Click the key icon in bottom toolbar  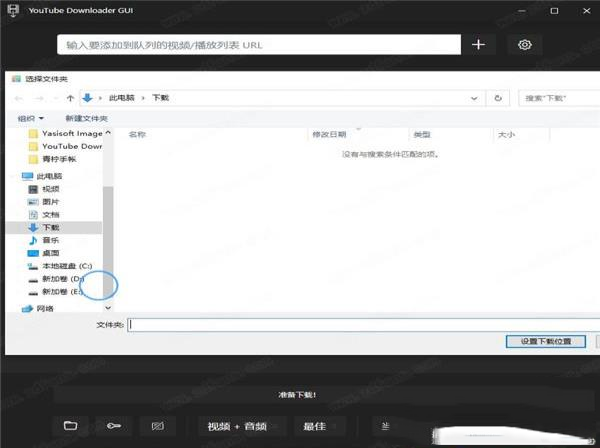pyautogui.click(x=113, y=426)
